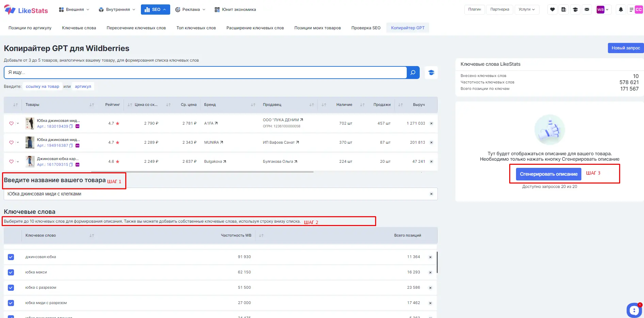Open Топ ключевых слов tab
The image size is (644, 318).
[x=196, y=28]
